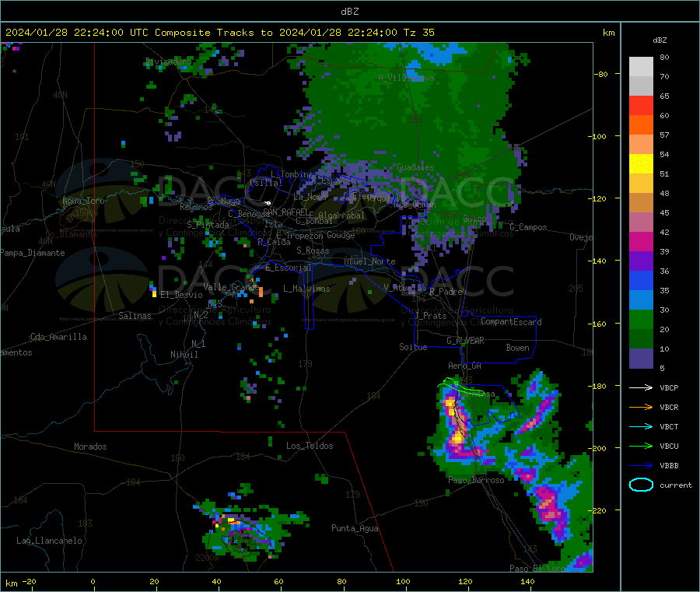700x592 pixels.
Task: Click the L_Malvinas map label
Action: point(306,289)
